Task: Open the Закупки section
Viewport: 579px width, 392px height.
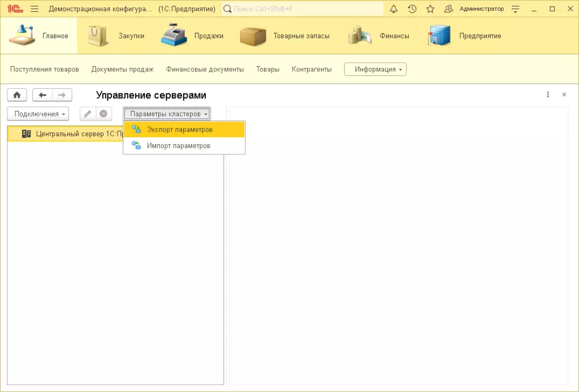Action: (x=115, y=36)
